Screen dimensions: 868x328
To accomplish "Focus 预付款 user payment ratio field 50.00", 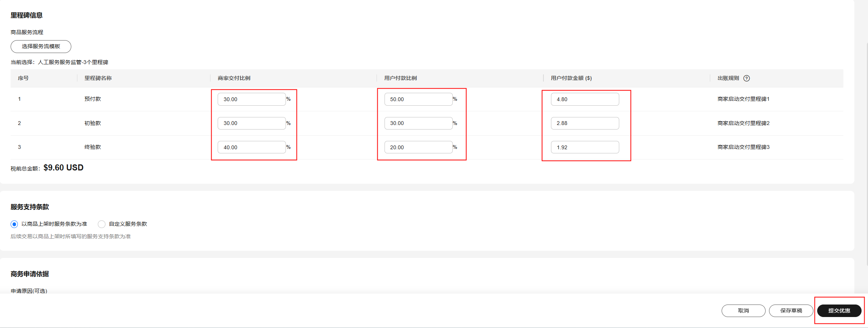I will coord(418,99).
